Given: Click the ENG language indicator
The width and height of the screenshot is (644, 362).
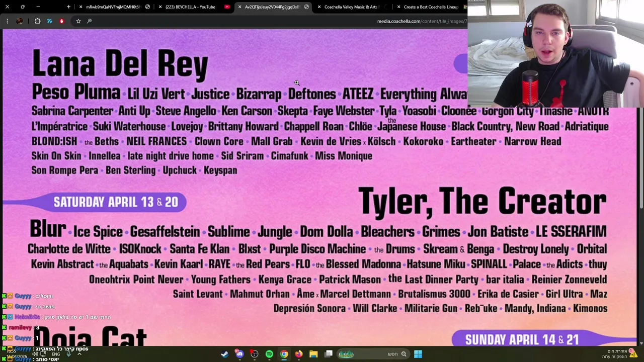Looking at the screenshot, I should point(56,354).
